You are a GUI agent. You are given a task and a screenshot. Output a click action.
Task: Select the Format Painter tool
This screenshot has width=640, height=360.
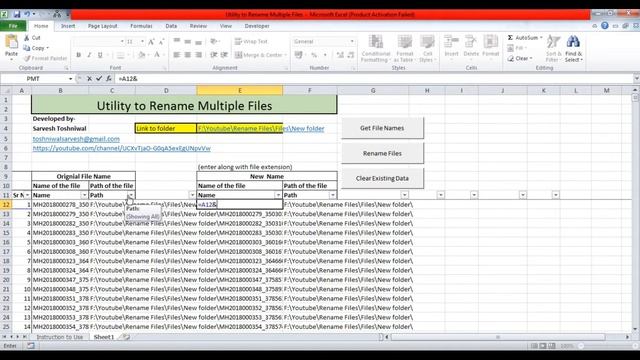[45, 58]
